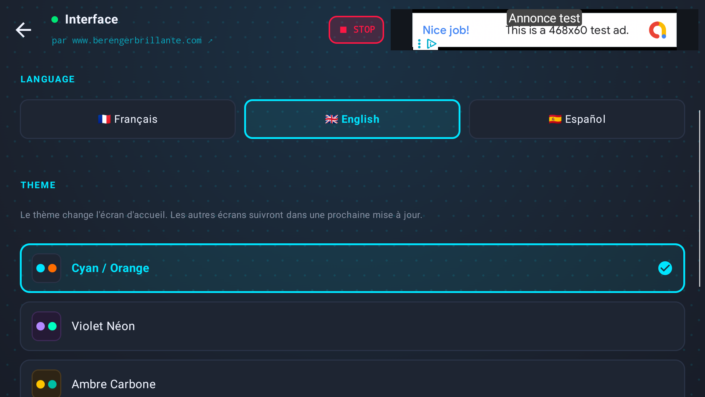Image resolution: width=705 pixels, height=397 pixels.
Task: Select Español language option
Action: [x=577, y=119]
